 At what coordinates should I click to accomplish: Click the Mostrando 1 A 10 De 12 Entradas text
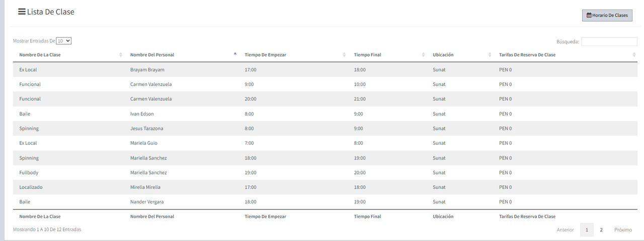(x=47, y=229)
